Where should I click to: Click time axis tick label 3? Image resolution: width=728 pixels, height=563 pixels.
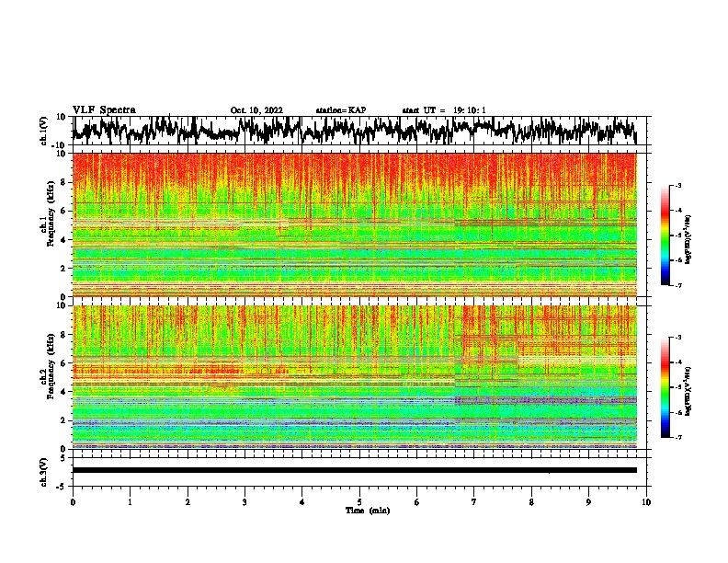(x=245, y=502)
